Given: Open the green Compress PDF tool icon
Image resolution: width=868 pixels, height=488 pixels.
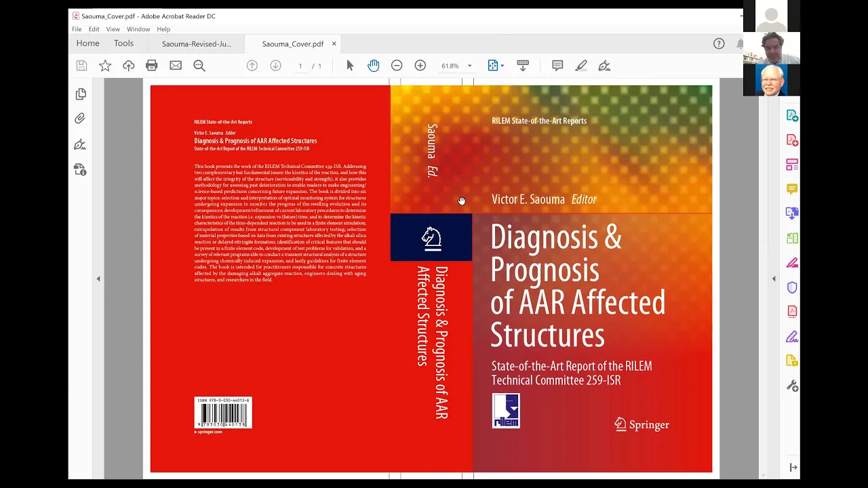Looking at the screenshot, I should click(792, 239).
